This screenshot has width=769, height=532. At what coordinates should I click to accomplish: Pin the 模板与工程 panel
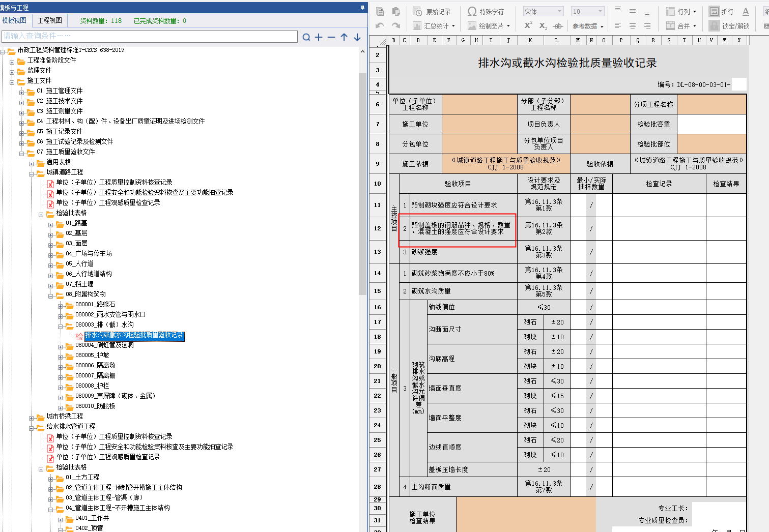[363, 7]
